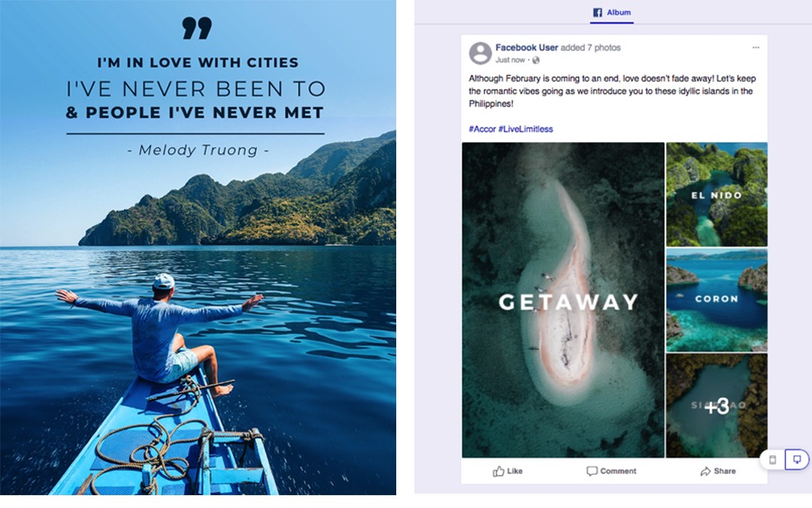Click the public globe privacy icon

(536, 60)
